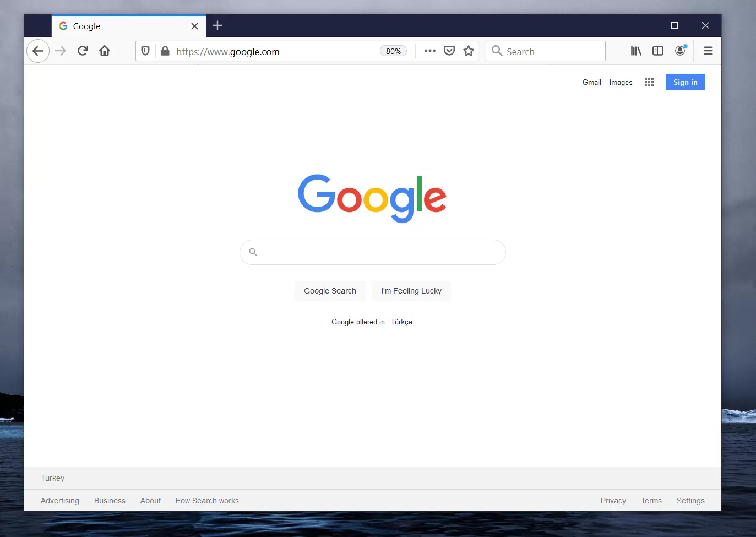Click the Sign in button
Viewport: 756px width, 537px height.
tap(685, 82)
